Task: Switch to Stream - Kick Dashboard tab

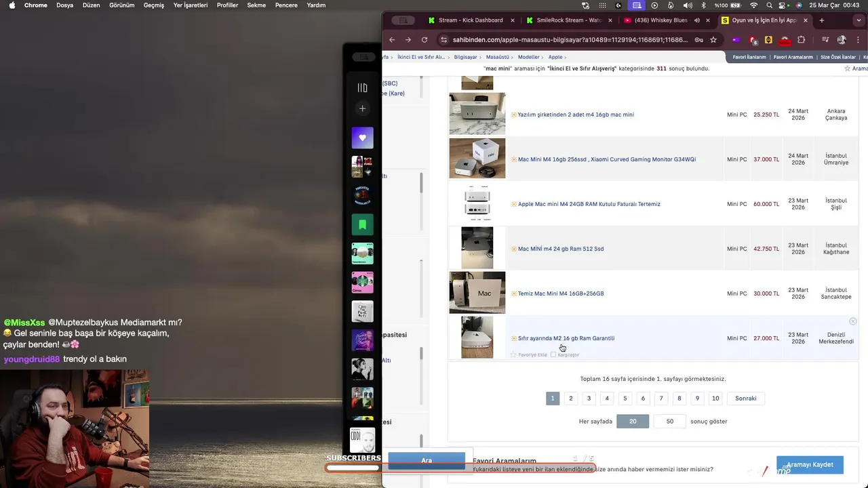Action: point(470,20)
